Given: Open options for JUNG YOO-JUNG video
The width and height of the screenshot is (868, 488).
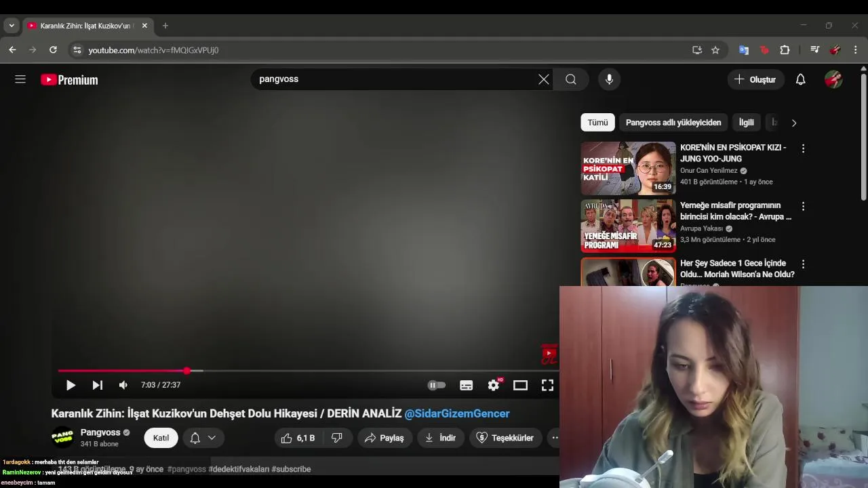Looking at the screenshot, I should (803, 148).
